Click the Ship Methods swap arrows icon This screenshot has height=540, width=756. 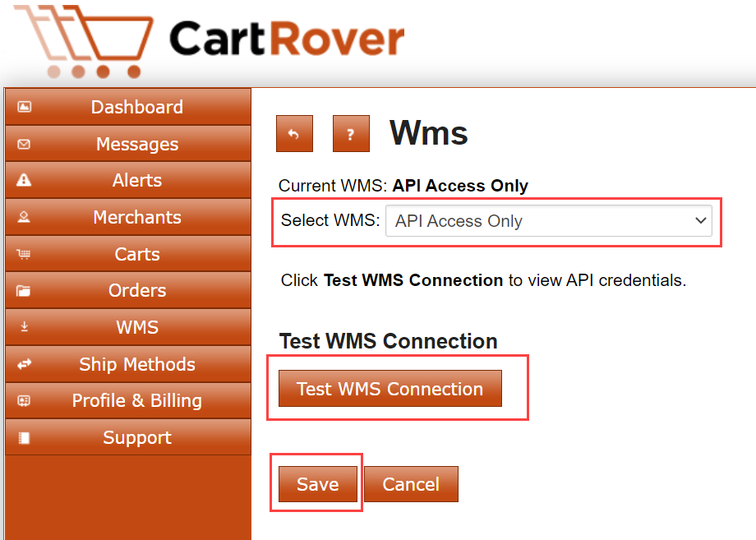24,364
